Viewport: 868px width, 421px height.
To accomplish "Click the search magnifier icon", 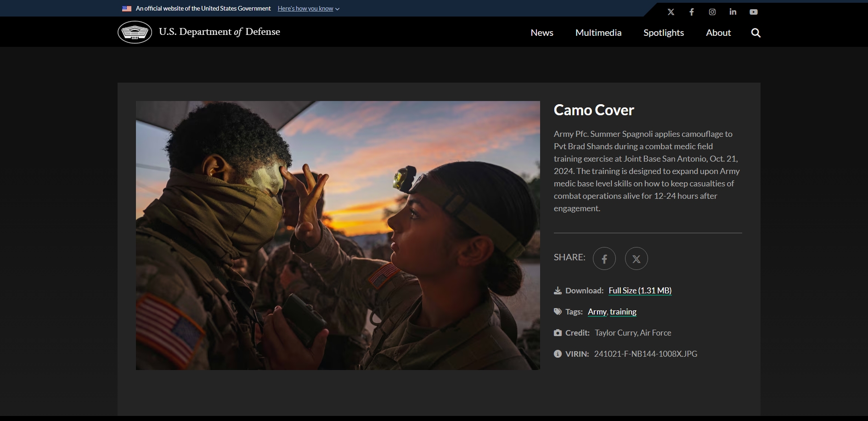I will (756, 33).
